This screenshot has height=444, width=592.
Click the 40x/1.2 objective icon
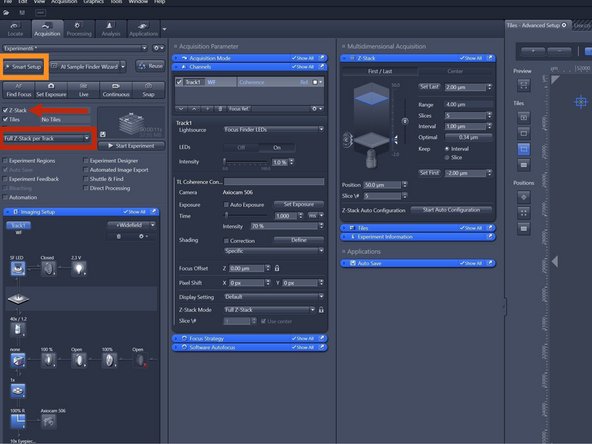tap(18, 329)
